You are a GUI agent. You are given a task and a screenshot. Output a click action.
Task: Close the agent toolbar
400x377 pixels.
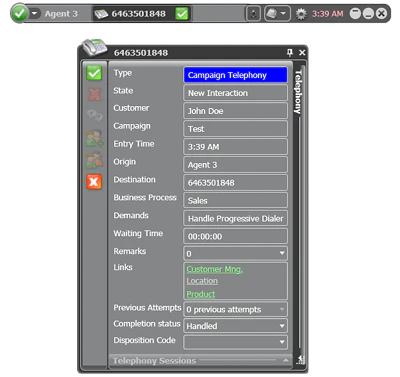click(381, 14)
